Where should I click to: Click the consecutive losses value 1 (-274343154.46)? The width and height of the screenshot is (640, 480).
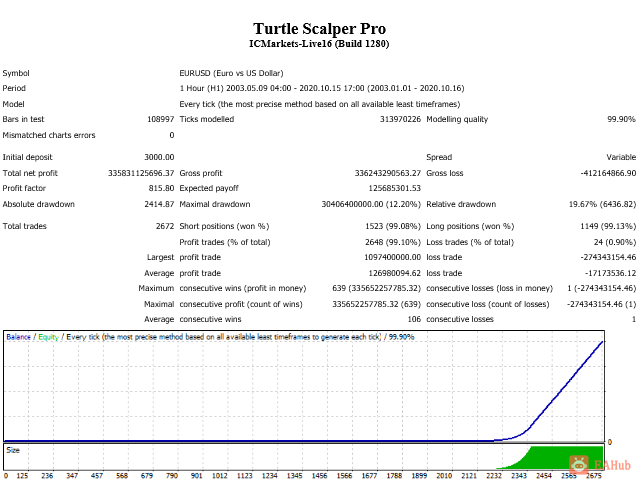point(602,288)
